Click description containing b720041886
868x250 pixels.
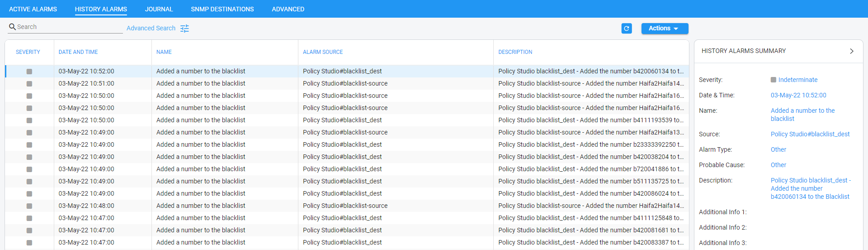591,169
